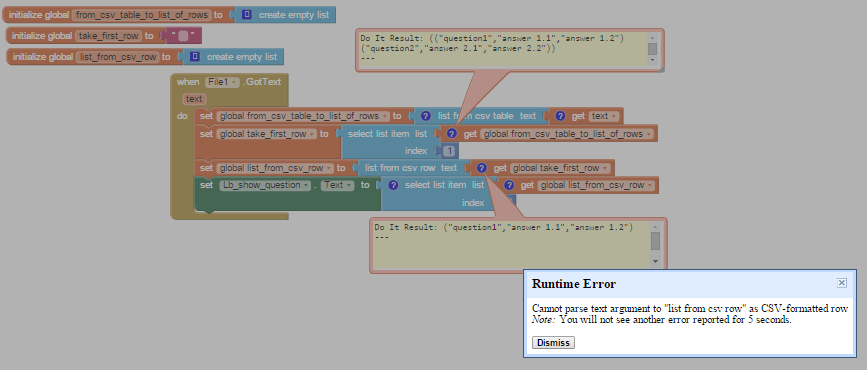The height and width of the screenshot is (370, 867).
Task: Click comment icon beside 'get global list_from_csv_row'
Action: click(x=510, y=185)
